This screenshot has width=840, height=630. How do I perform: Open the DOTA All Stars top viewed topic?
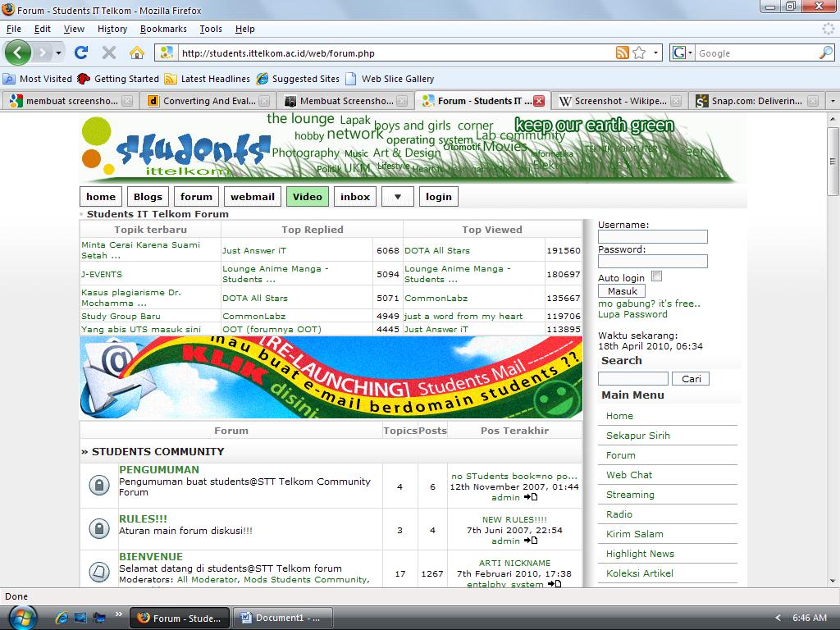pyautogui.click(x=437, y=250)
